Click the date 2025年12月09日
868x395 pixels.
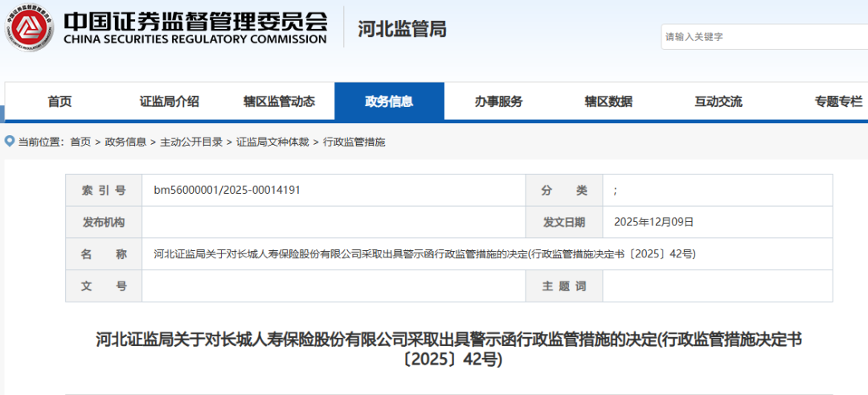pos(653,222)
